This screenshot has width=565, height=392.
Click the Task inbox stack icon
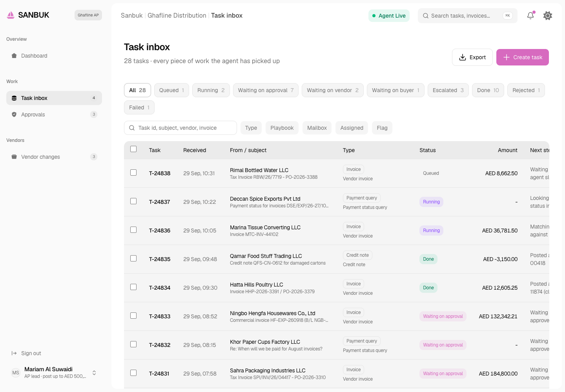click(x=14, y=98)
